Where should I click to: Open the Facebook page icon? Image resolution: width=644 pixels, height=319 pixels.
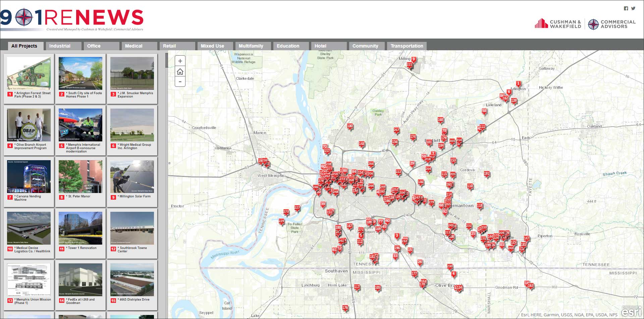pyautogui.click(x=626, y=8)
